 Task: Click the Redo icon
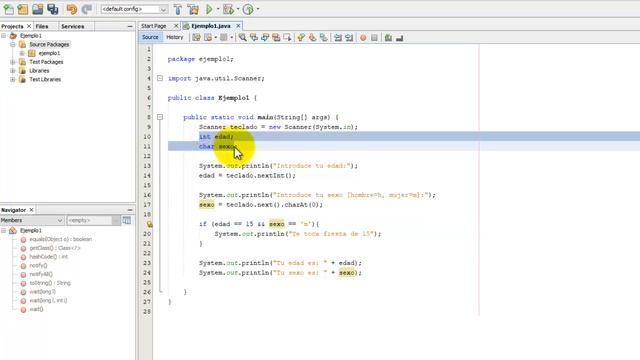point(87,9)
